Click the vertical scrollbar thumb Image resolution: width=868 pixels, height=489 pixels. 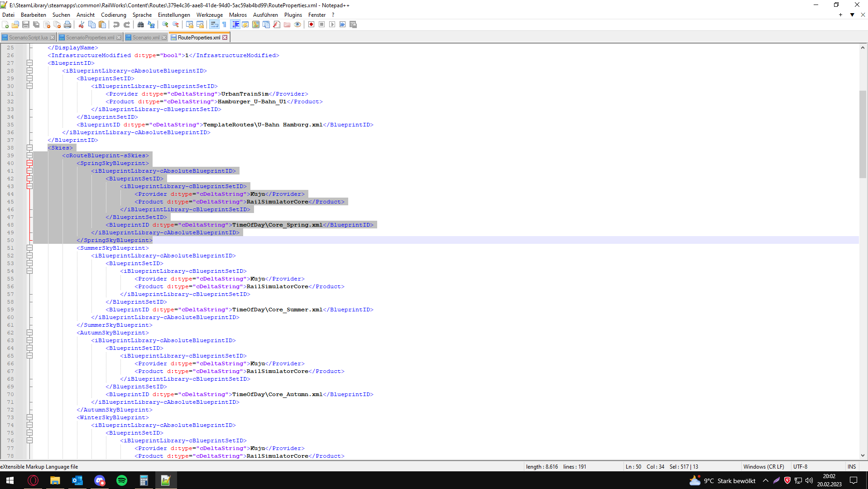pyautogui.click(x=863, y=134)
